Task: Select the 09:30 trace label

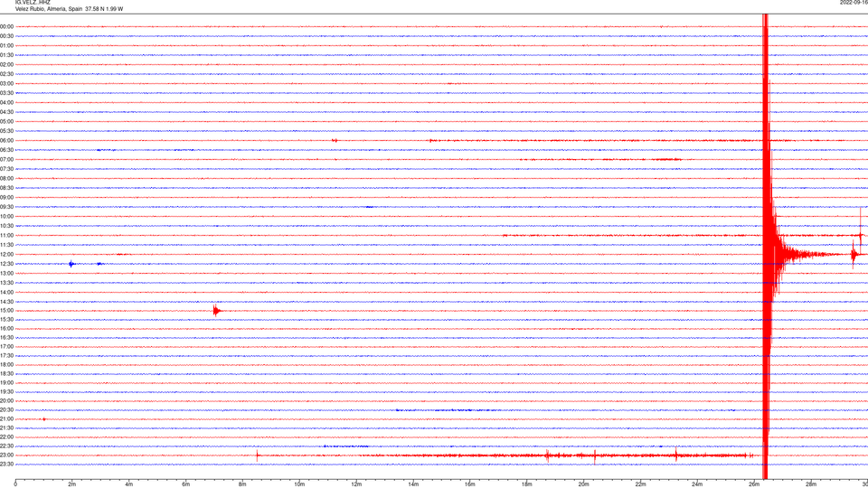Action: click(x=6, y=207)
